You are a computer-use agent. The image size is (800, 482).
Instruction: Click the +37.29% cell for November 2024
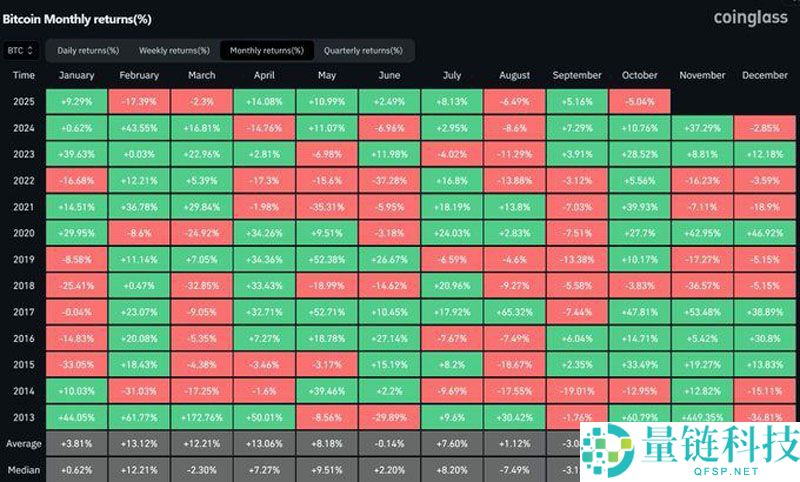pos(702,128)
